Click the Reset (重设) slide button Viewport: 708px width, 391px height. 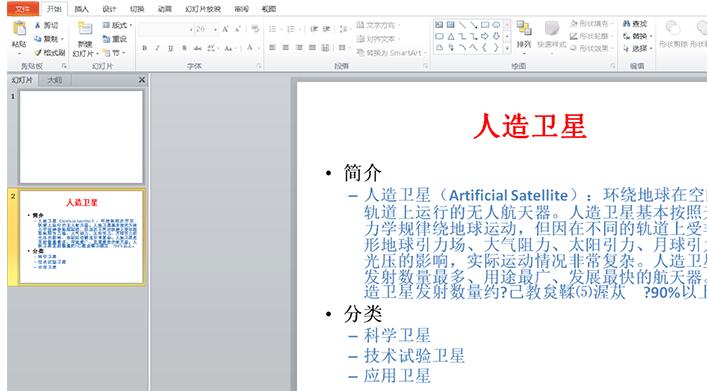[x=115, y=39]
